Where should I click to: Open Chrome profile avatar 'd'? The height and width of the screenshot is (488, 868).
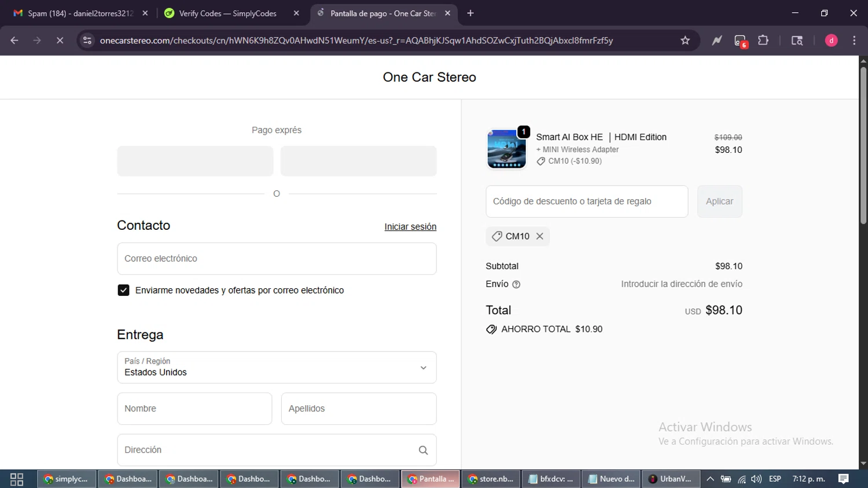tap(832, 41)
